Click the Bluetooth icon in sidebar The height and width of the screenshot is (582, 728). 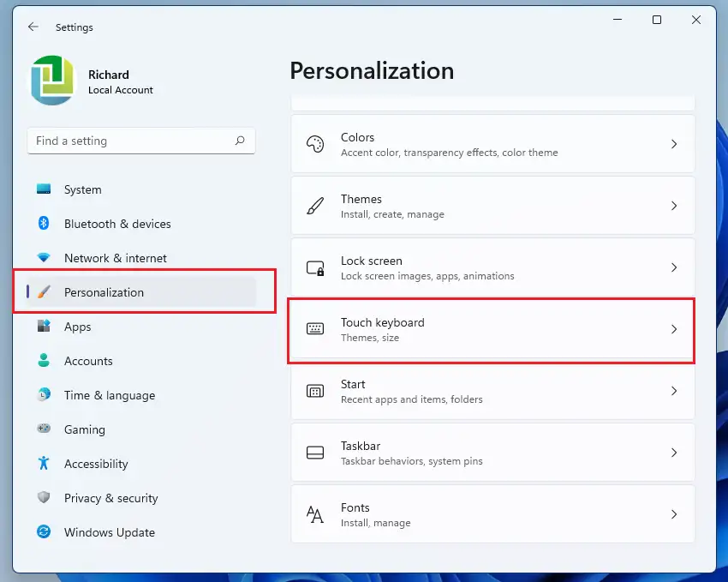pos(44,224)
